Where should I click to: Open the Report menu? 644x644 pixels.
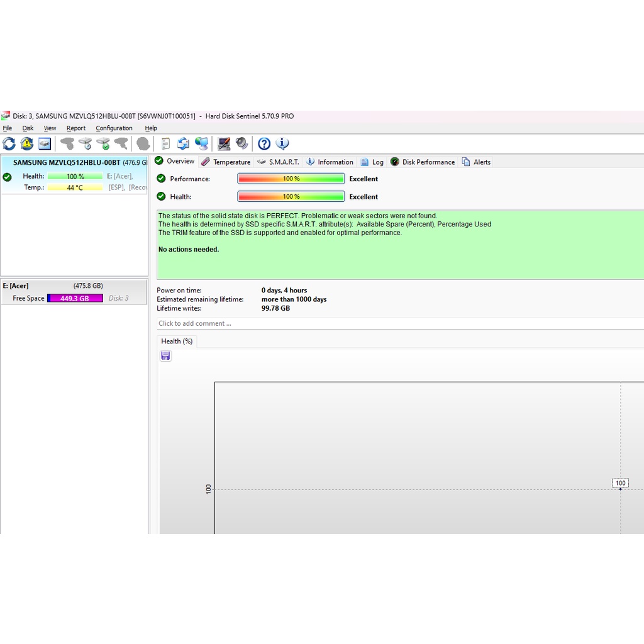(x=76, y=128)
